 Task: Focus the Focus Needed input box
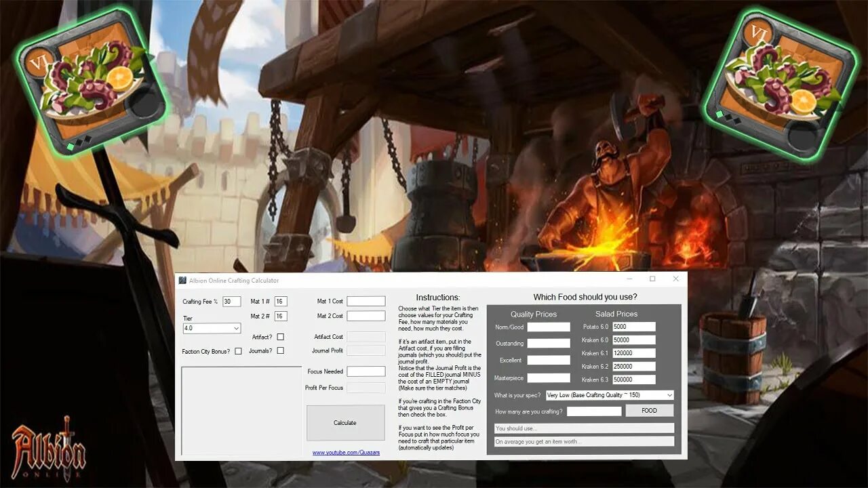tap(366, 371)
